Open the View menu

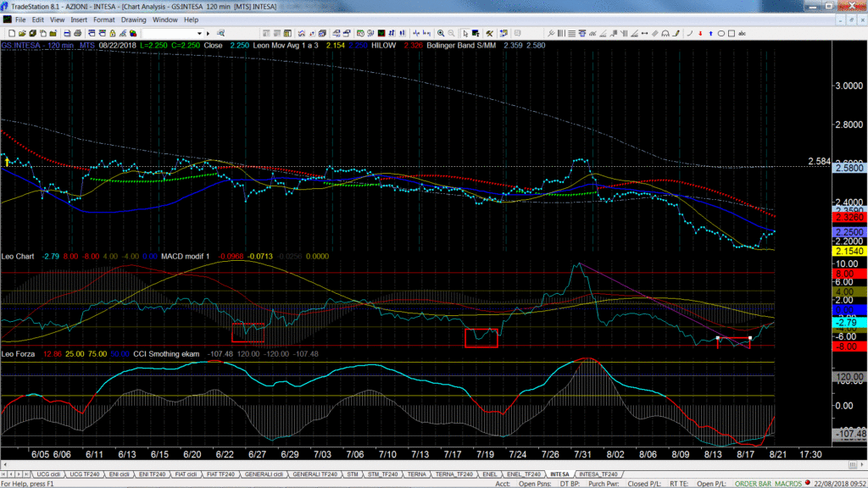point(57,20)
